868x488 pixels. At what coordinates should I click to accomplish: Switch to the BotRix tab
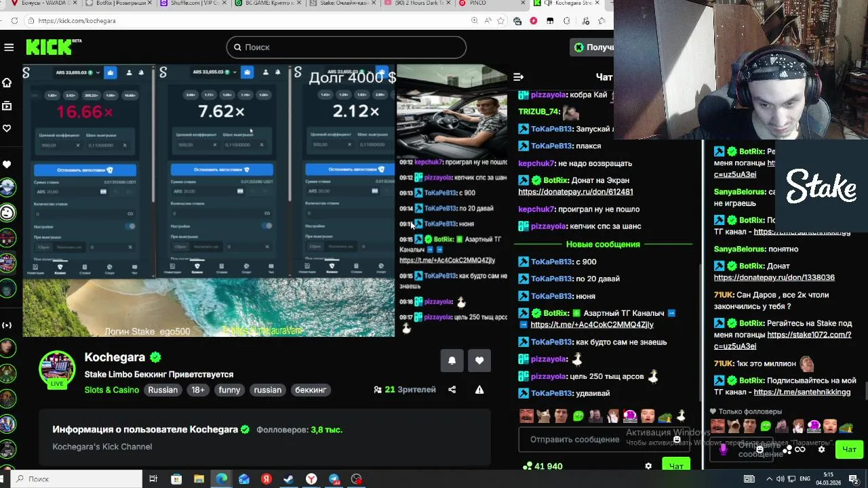115,3
